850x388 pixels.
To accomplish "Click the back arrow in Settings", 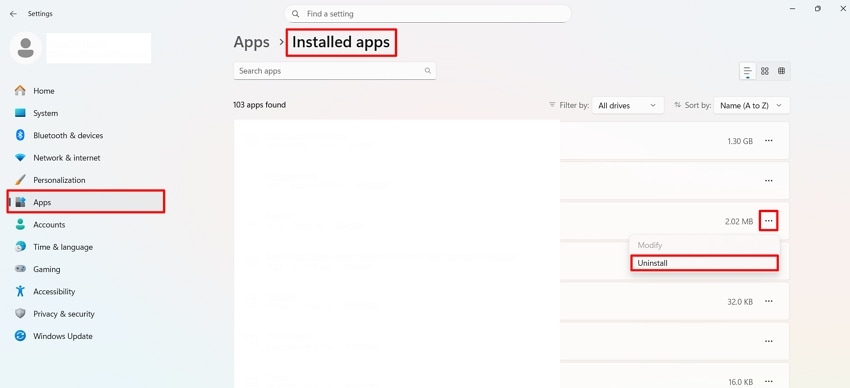I will [13, 14].
